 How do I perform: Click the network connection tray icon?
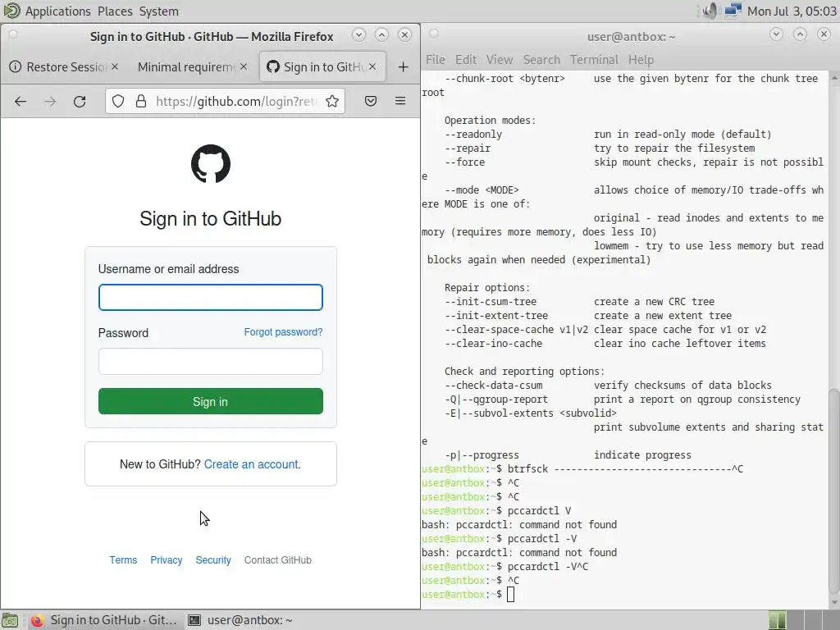[x=733, y=11]
